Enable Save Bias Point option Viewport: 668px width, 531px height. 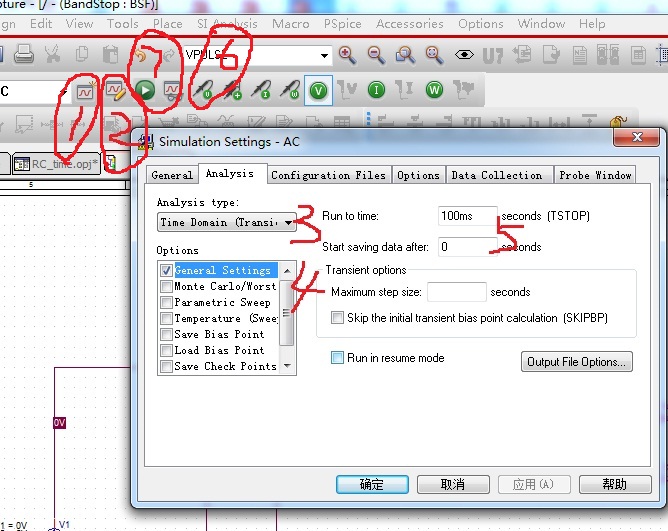(x=166, y=334)
